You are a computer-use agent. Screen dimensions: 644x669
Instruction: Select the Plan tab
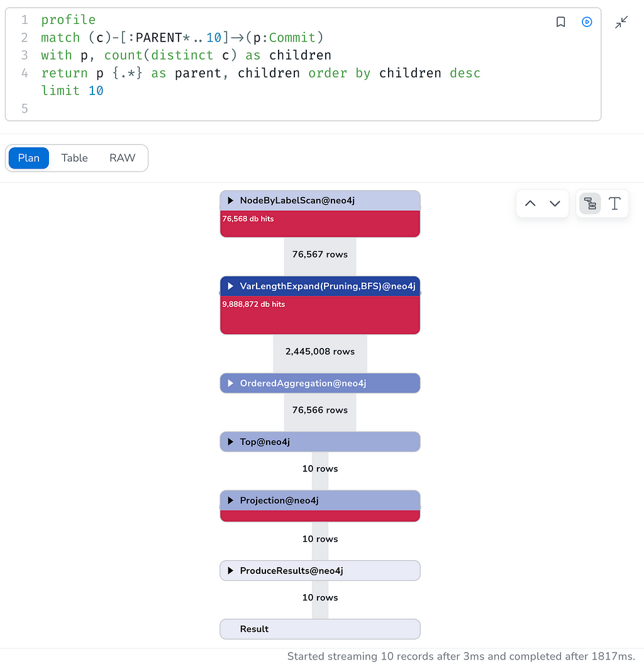pyautogui.click(x=28, y=158)
